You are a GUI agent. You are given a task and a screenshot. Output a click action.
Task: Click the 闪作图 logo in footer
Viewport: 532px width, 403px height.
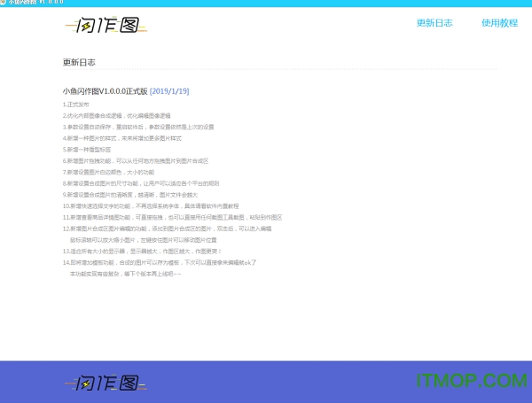[106, 383]
